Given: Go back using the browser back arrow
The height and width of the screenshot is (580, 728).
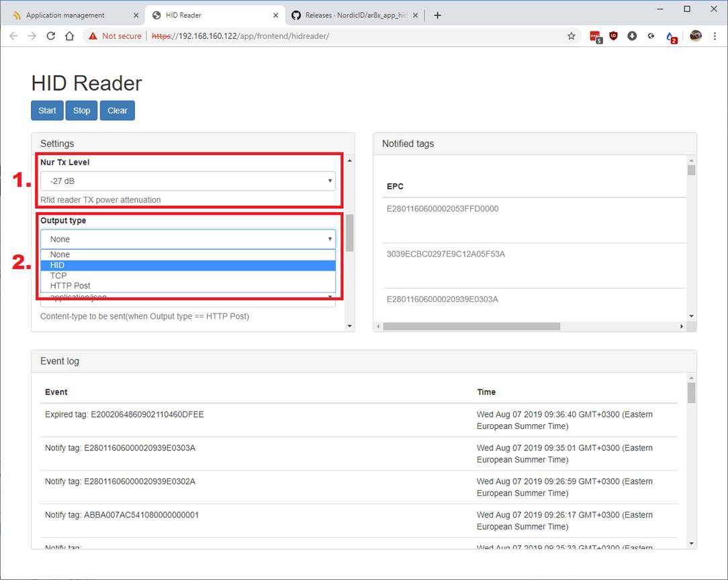Looking at the screenshot, I should [13, 36].
